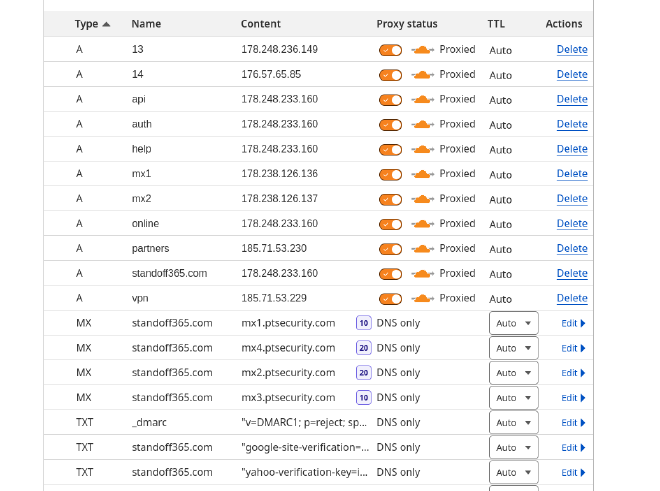
Task: Expand Edit for mx2.ptsecurity.com record
Action: point(573,373)
